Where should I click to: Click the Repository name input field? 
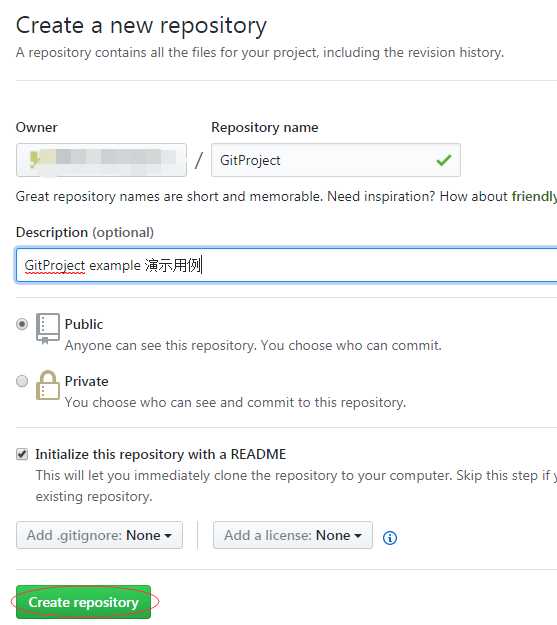click(x=336, y=160)
